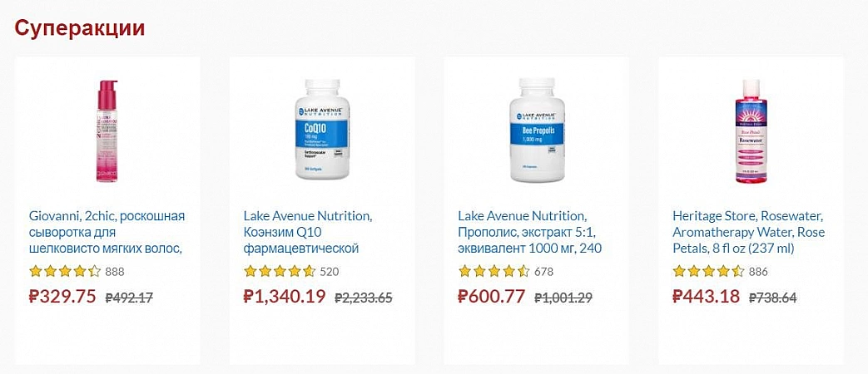Image resolution: width=868 pixels, height=374 pixels.
Task: Open the Heritage Store Rosewater title link
Action: tap(748, 232)
